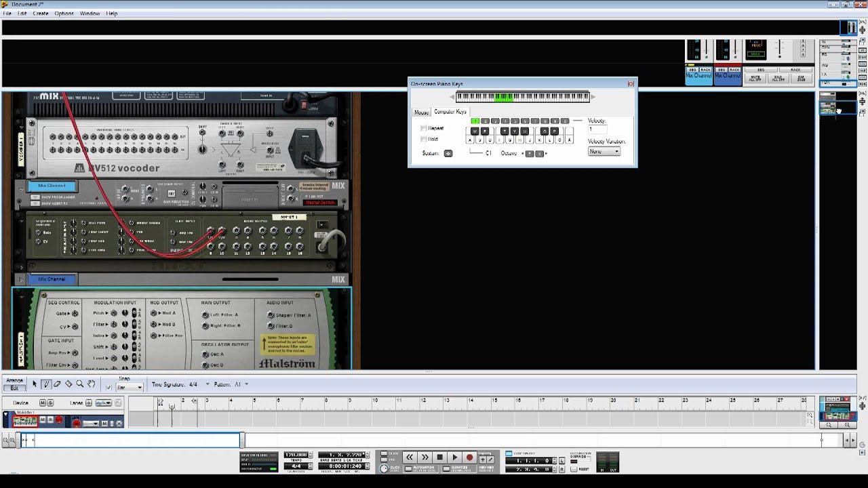The height and width of the screenshot is (488, 868).
Task: Click the Arrange view button
Action: click(x=14, y=381)
